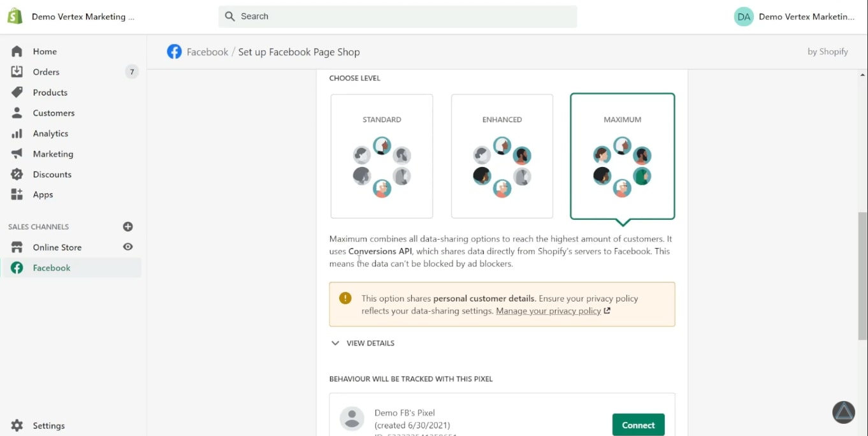Connect the Demo FB's Pixel
The image size is (868, 436).
(x=638, y=425)
